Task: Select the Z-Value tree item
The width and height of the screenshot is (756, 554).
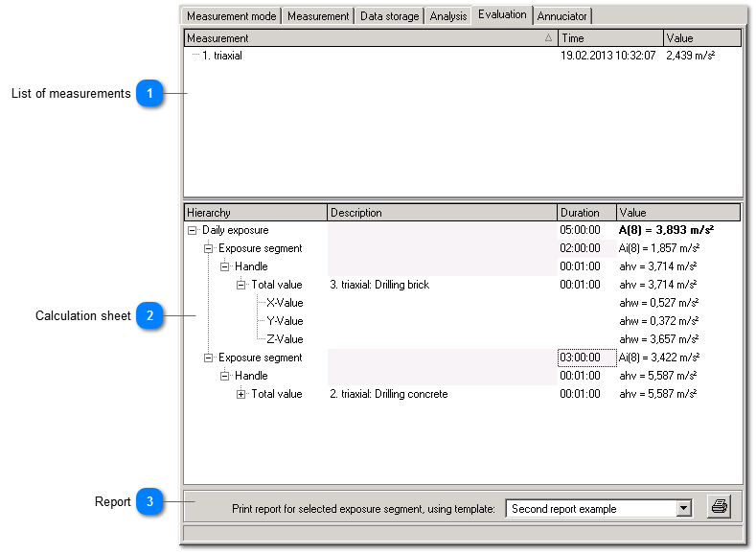Action: point(285,340)
